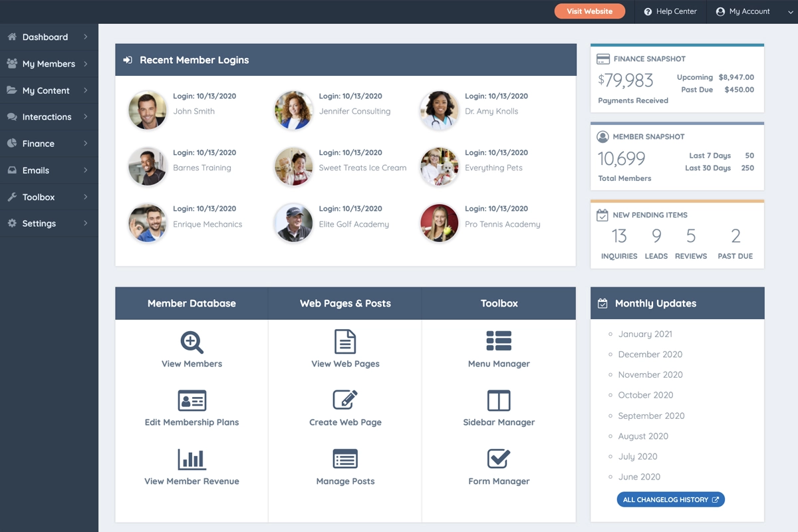Open the Edit Membership Plans card icon
798x532 pixels.
coord(192,400)
